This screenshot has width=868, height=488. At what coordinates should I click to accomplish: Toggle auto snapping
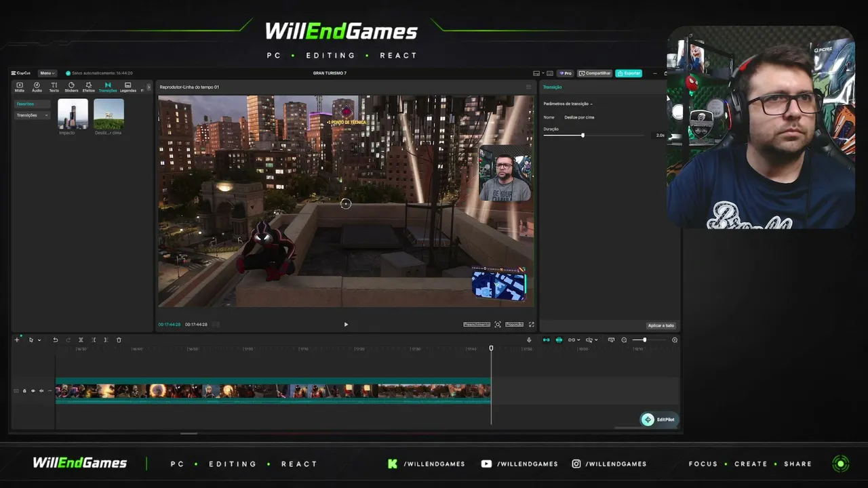559,340
